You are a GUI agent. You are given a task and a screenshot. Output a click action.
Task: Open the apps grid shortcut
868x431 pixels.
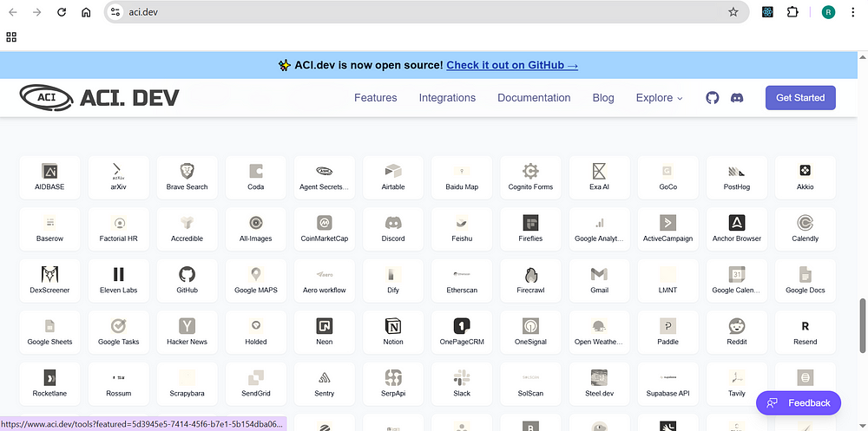click(x=11, y=37)
